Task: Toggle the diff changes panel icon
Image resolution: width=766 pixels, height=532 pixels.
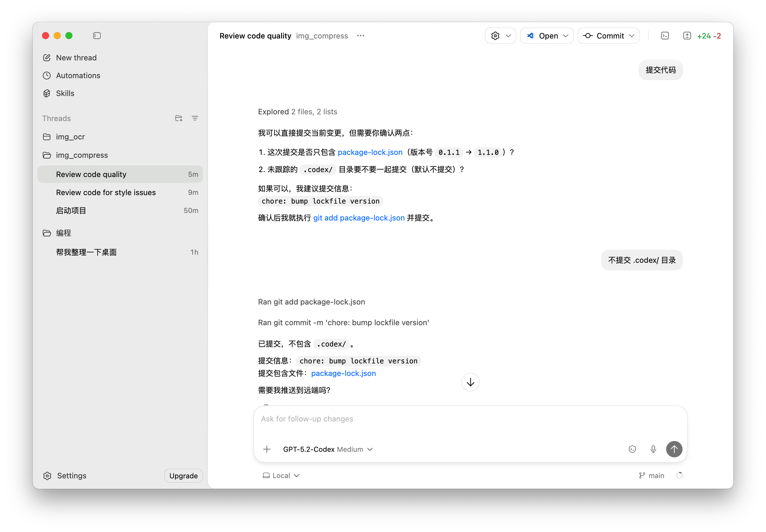Action: [687, 36]
